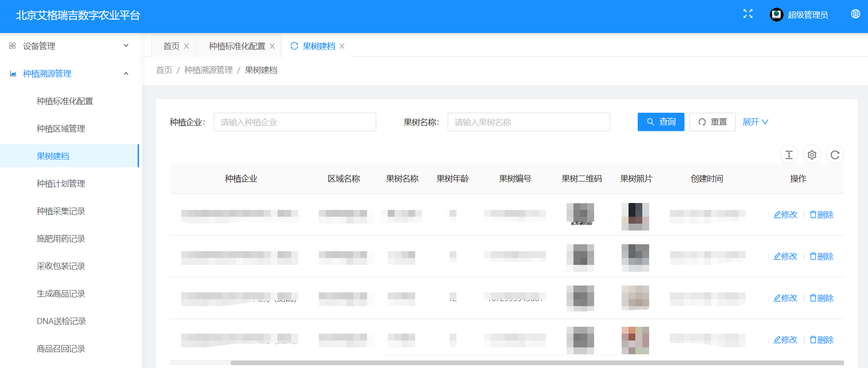Click the 种植企业 column header
The height and width of the screenshot is (368, 868).
point(241,179)
